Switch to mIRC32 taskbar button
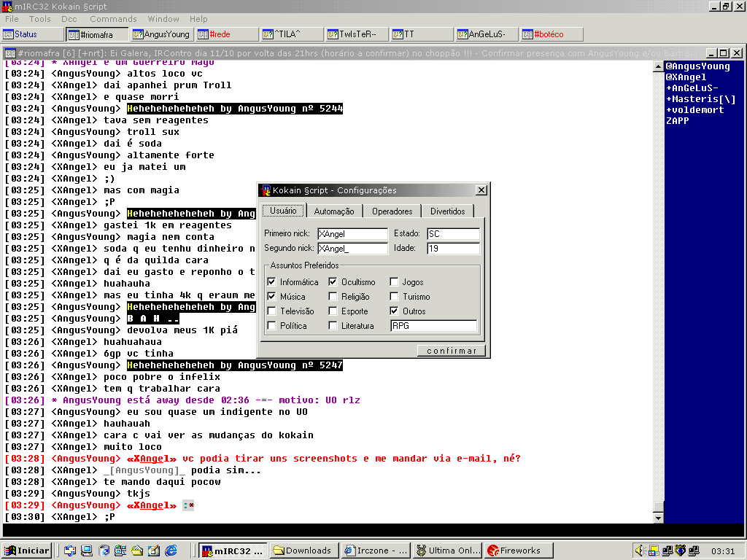Viewport: 747px width, 560px height. pos(233,551)
